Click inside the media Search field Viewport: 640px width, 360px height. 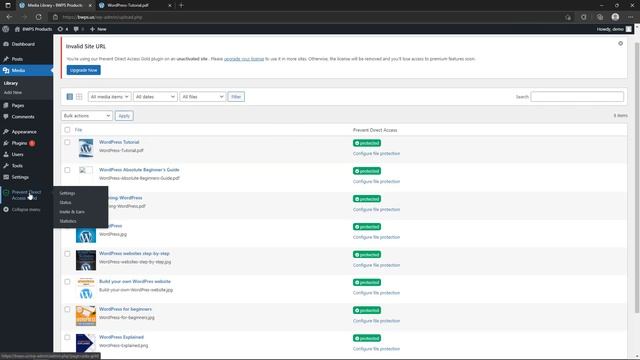click(x=577, y=97)
